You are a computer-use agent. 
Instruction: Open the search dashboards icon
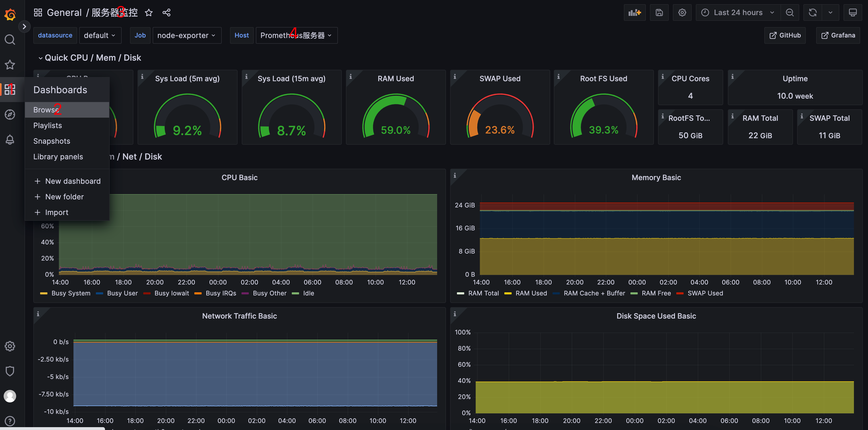tap(10, 39)
